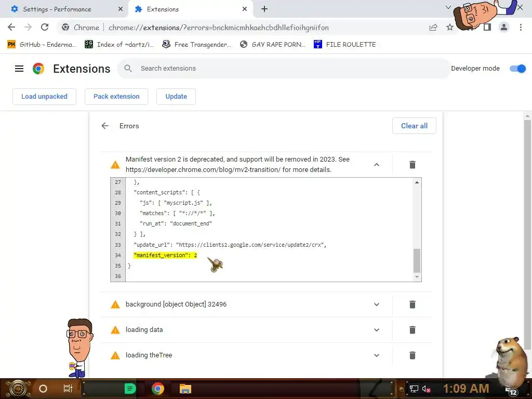Click code viewer scroll up arrow

[x=417, y=182]
